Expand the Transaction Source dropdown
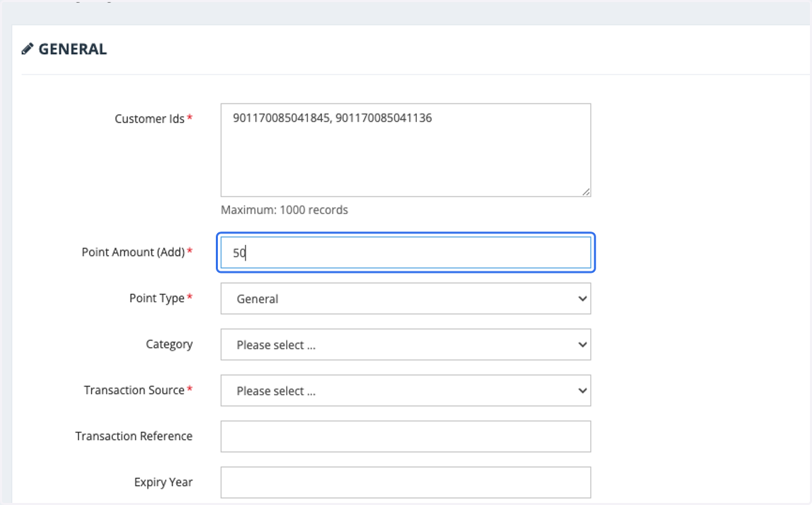812x505 pixels. coord(406,391)
